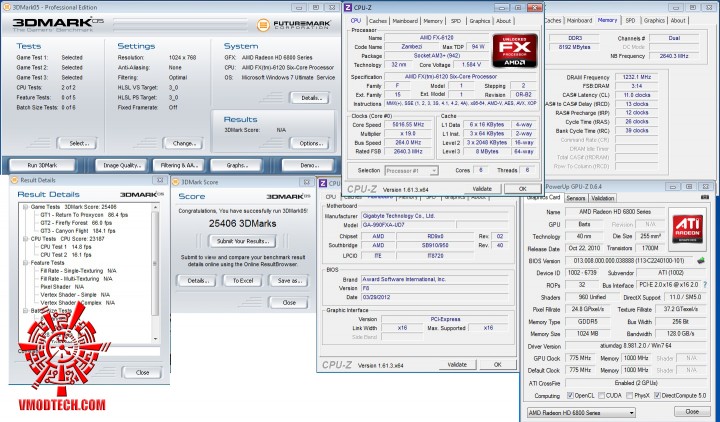
Task: Click Options button under Results
Action: pyautogui.click(x=310, y=144)
